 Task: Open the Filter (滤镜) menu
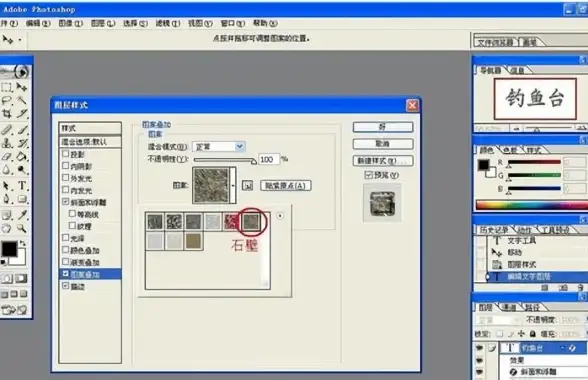click(168, 23)
